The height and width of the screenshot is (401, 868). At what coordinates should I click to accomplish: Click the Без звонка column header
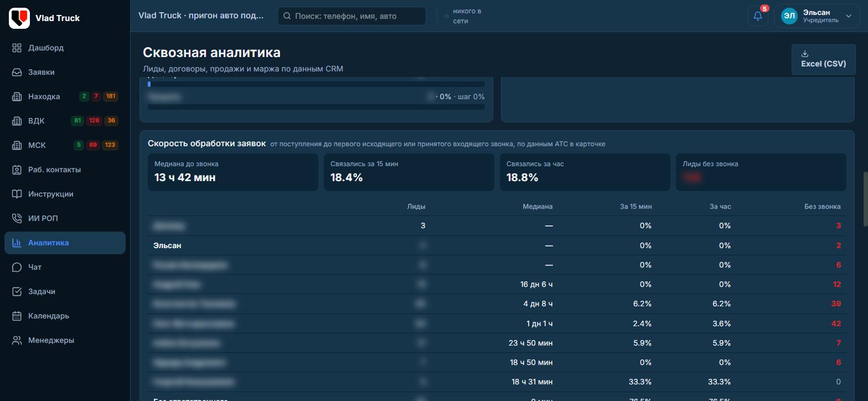click(823, 207)
